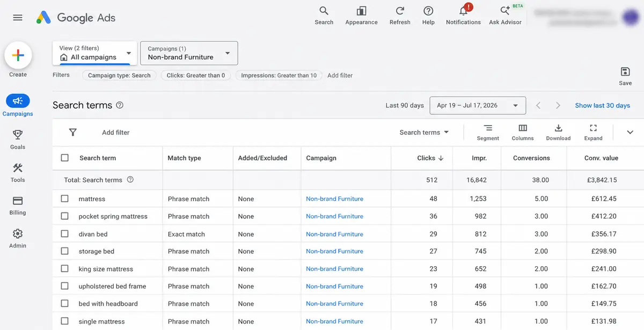
Task: Sort by Added/Excluded column
Action: point(262,158)
